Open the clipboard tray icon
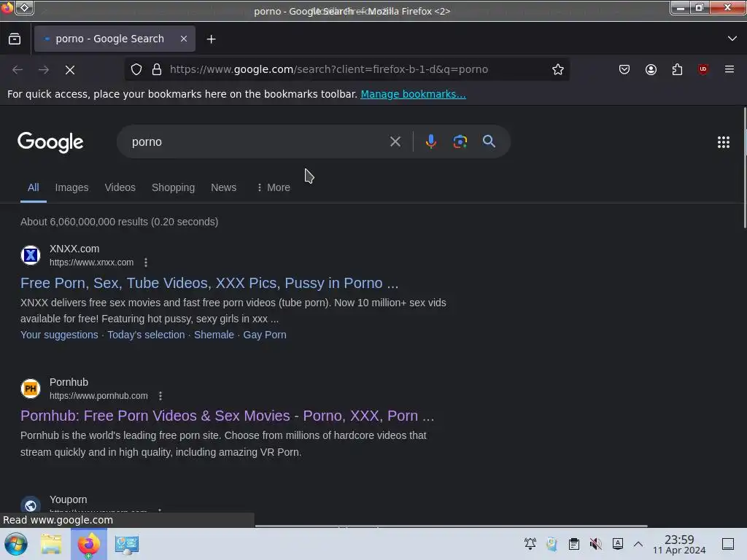This screenshot has width=747, height=560. click(x=574, y=544)
